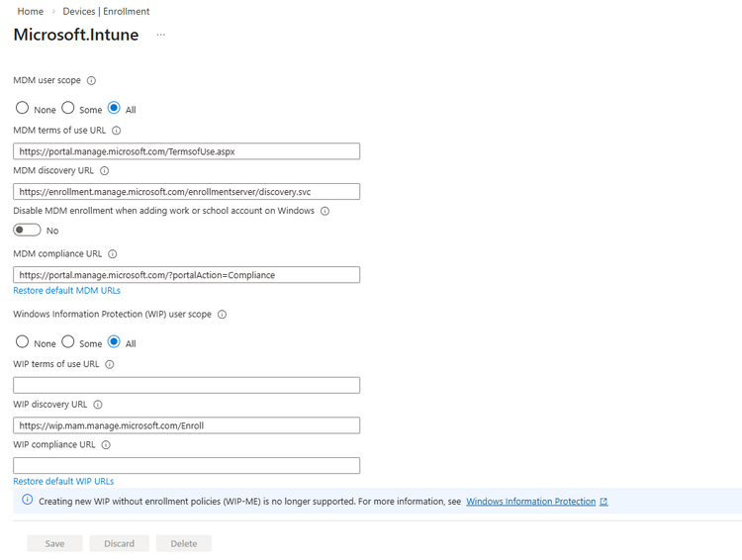Set MDM user scope to None
This screenshot has height=560, width=742.
pyautogui.click(x=22, y=108)
